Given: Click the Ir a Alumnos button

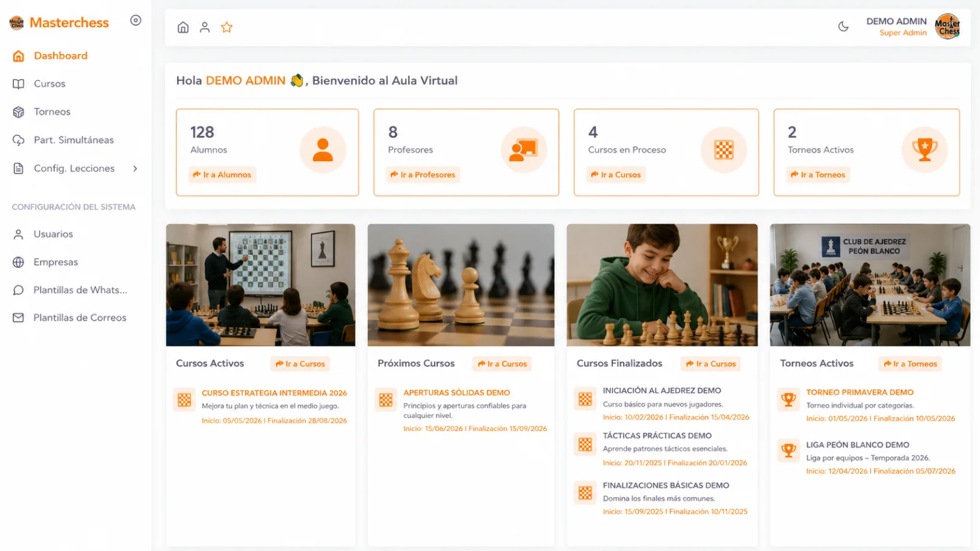Looking at the screenshot, I should pyautogui.click(x=222, y=174).
